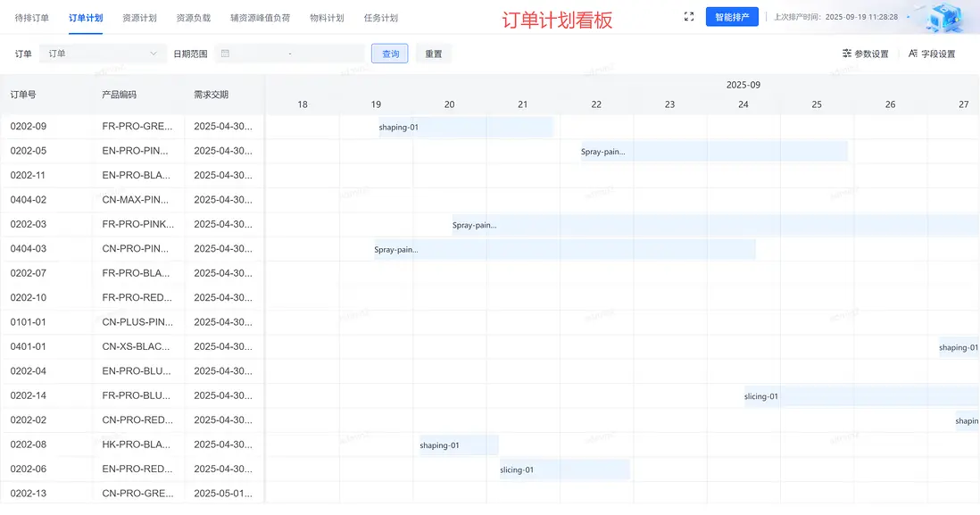The height and width of the screenshot is (515, 980).
Task: Click due date 2025-05-01... for 0202-13
Action: click(x=223, y=493)
